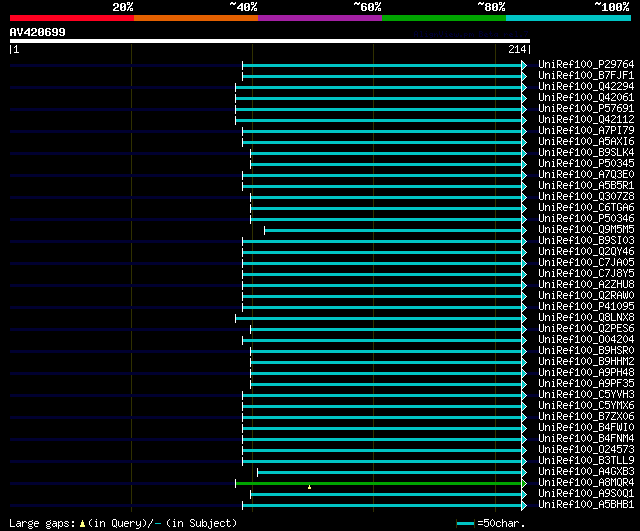Open entry UniRef100_B4FNM4
Image resolution: width=640 pixels, height=531 pixels.
click(586, 439)
